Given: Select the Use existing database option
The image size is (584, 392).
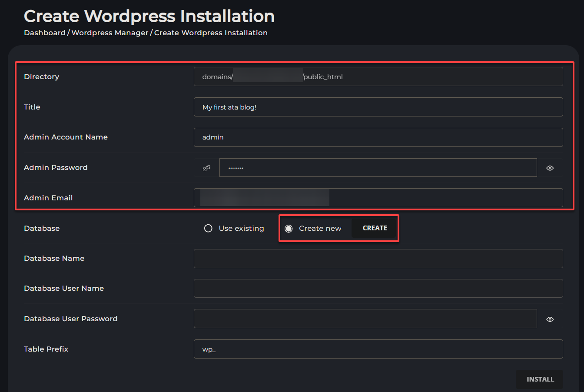Looking at the screenshot, I should tap(234, 228).
